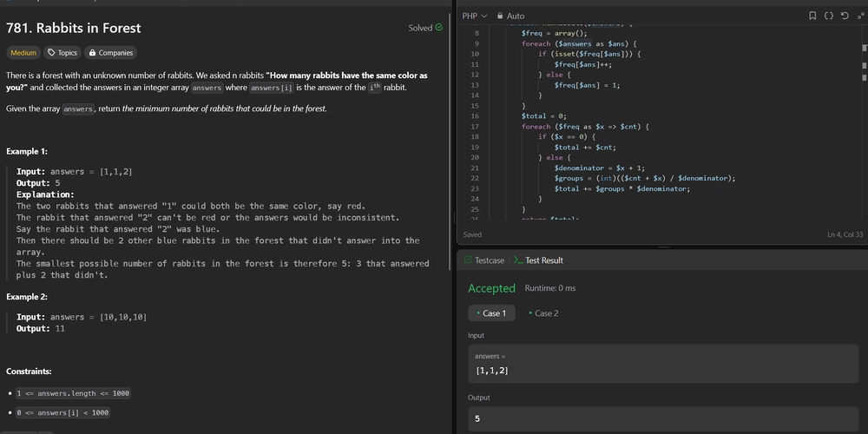Click the Auto lock indicator
Screen dimensions: 868x434
click(x=510, y=16)
